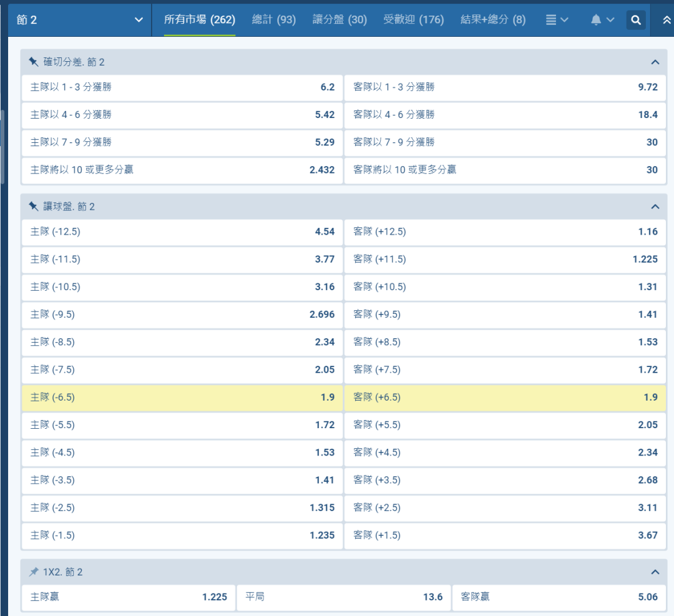The width and height of the screenshot is (674, 616).
Task: Open the list layout view menu
Action: 557,20
